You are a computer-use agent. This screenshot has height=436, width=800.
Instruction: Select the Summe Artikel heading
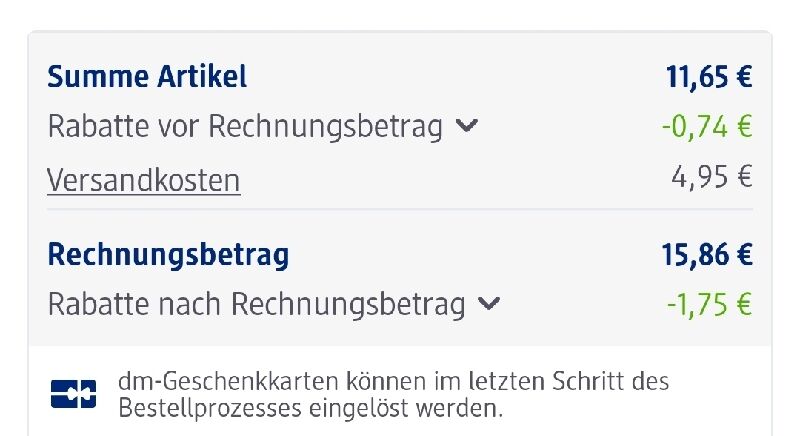click(147, 76)
